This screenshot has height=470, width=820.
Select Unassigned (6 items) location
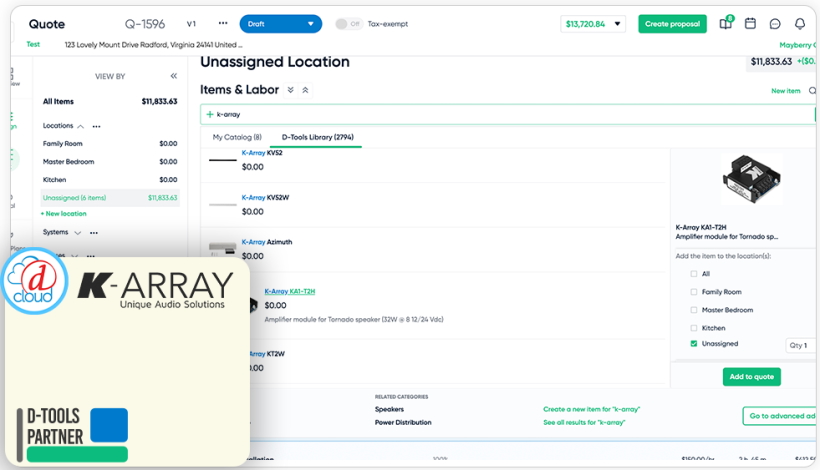(110, 198)
